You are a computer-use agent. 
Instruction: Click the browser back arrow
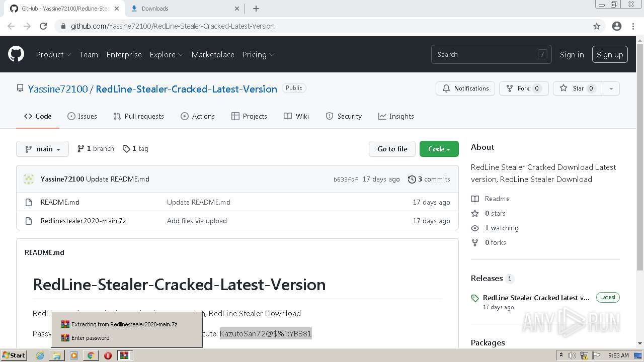pos(11,26)
